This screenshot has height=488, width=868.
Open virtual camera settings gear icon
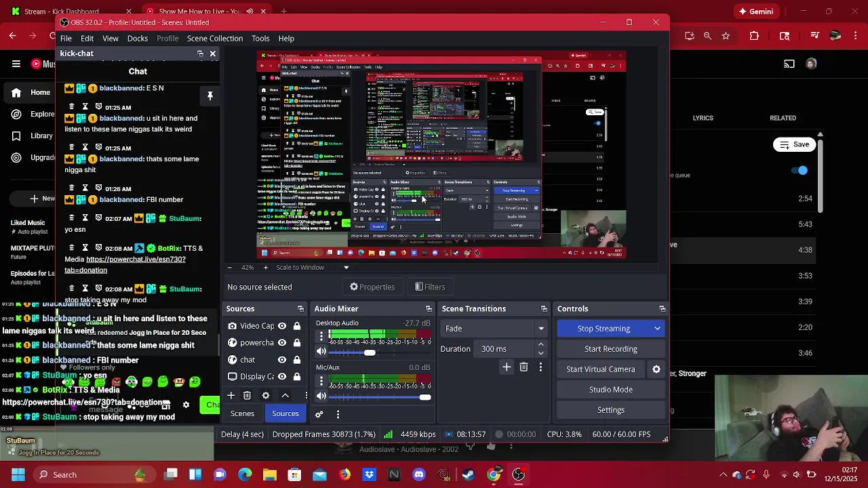(x=656, y=369)
